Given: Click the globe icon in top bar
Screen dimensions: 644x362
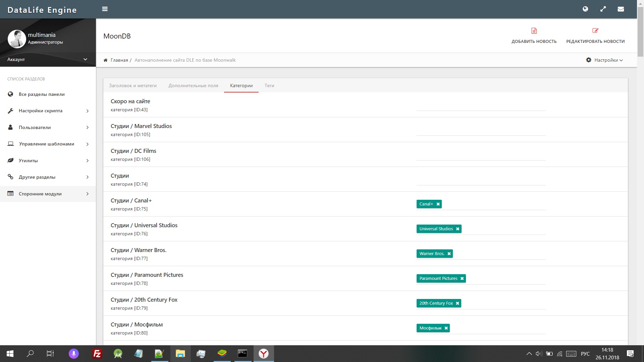Looking at the screenshot, I should pos(585,9).
